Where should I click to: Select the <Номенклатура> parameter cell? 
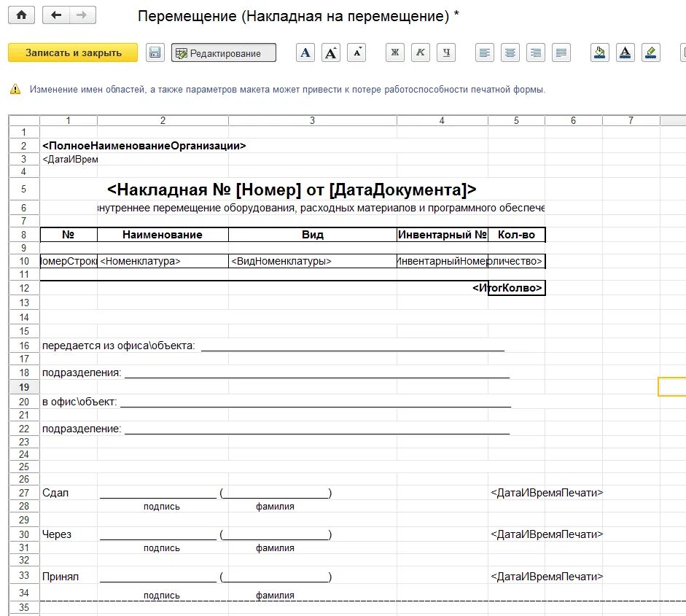pos(163,261)
